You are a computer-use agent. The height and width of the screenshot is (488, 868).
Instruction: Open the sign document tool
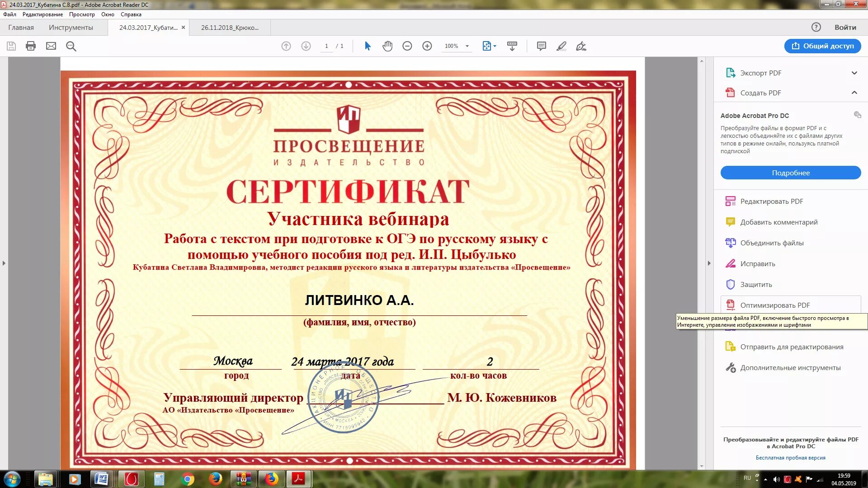click(581, 46)
